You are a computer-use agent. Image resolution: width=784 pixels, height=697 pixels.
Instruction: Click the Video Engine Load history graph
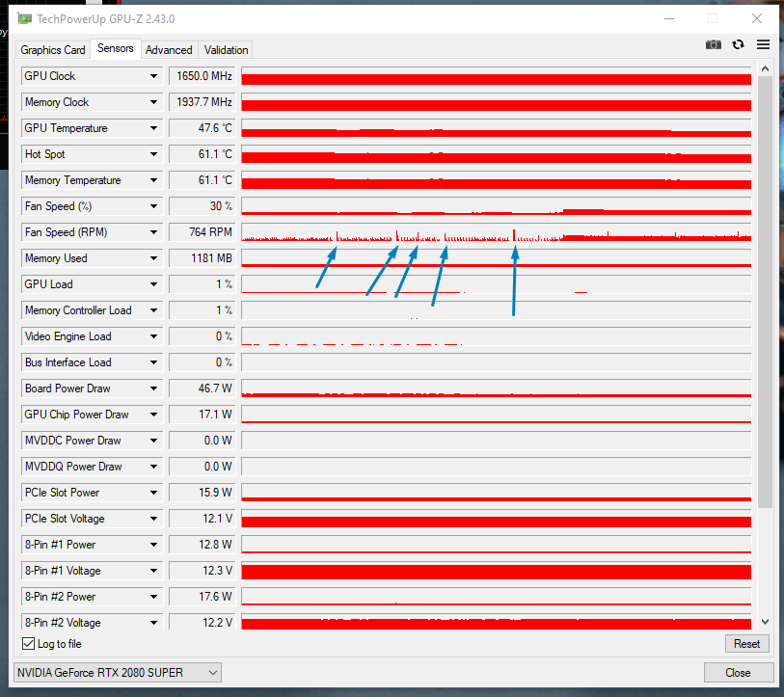click(x=497, y=336)
